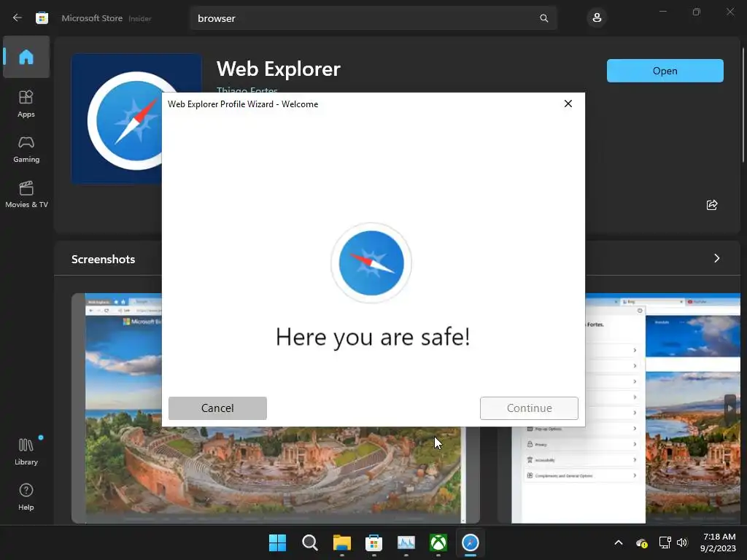The width and height of the screenshot is (747, 560).
Task: Open the user account profile icon
Action: coord(597,18)
